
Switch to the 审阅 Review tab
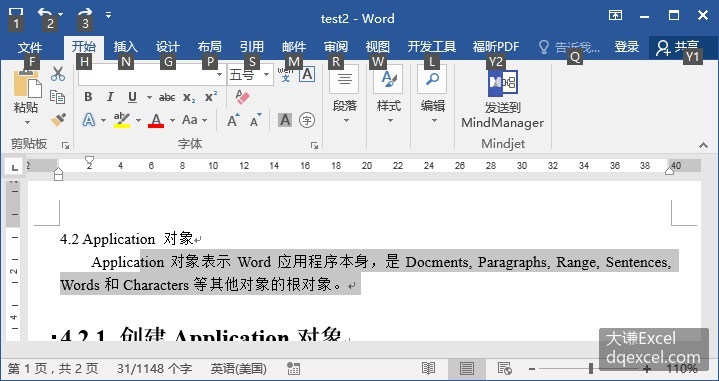coord(336,47)
